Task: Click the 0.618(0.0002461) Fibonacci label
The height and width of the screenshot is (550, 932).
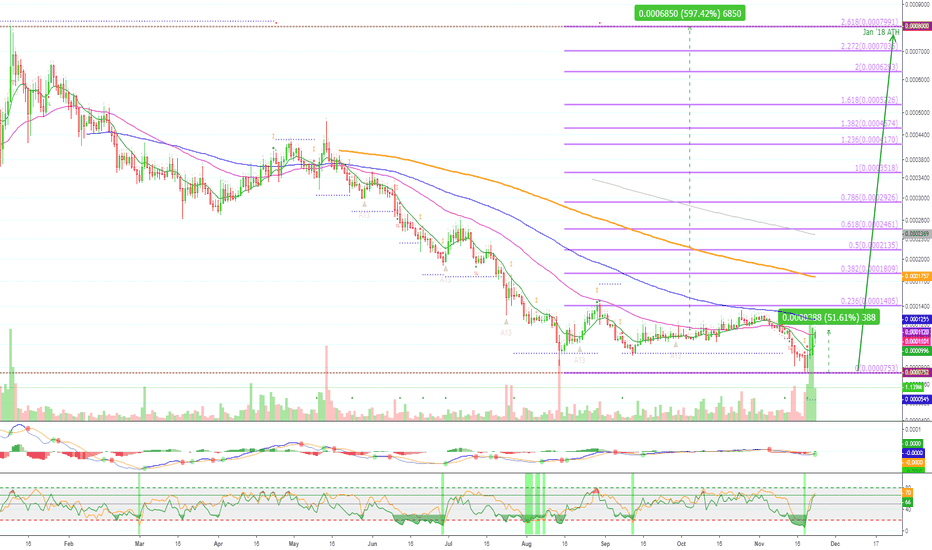Action: click(870, 225)
